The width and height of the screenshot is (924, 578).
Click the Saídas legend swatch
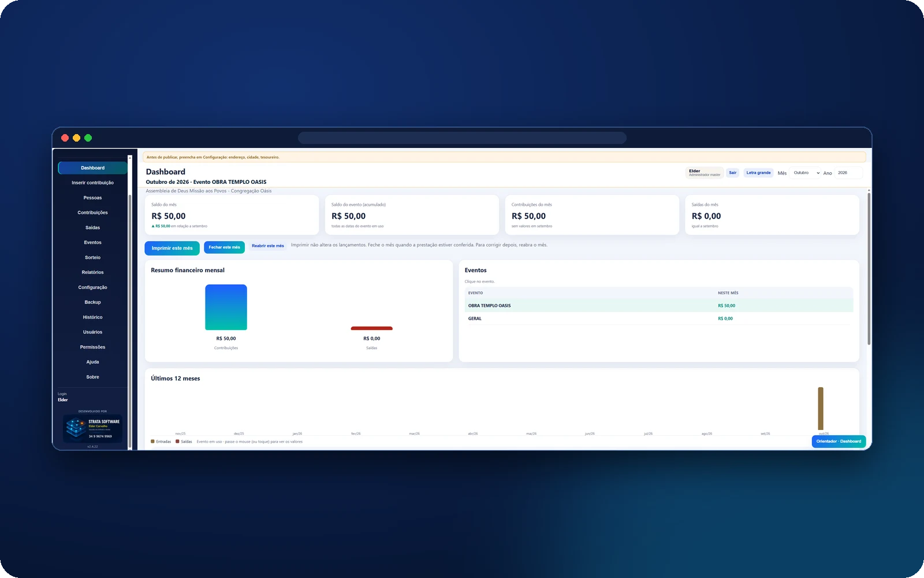pyautogui.click(x=177, y=442)
